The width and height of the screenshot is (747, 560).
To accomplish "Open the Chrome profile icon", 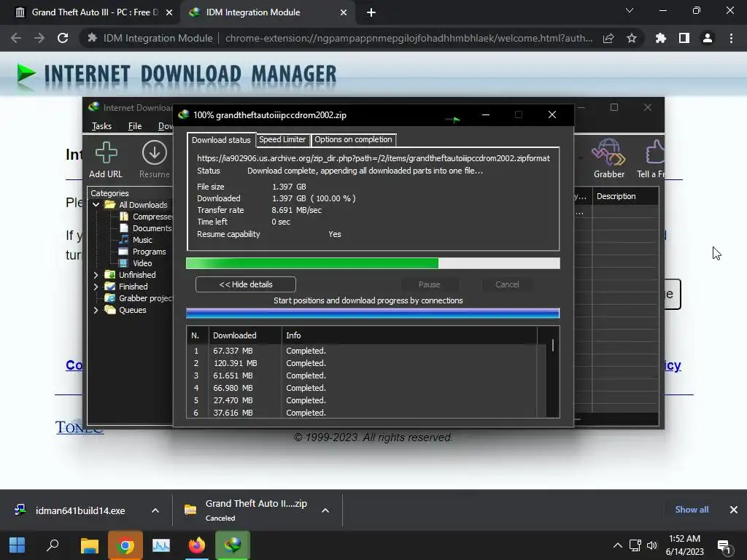I will coord(708,38).
